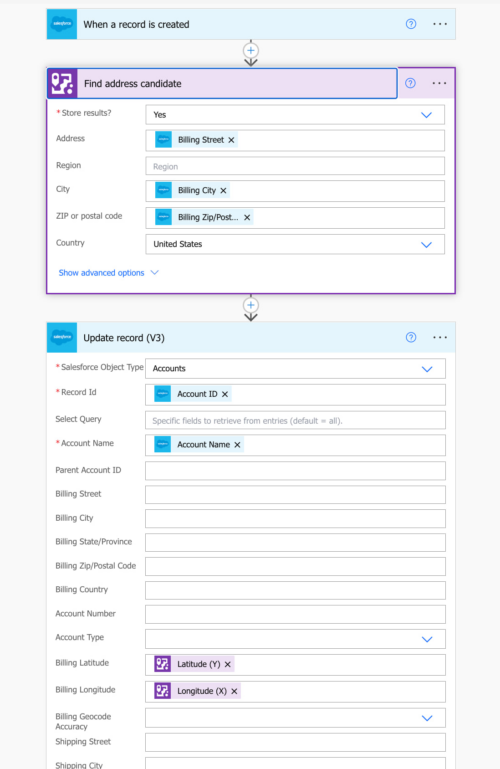Select the 'When a record is created' header
Image resolution: width=500 pixels, height=769 pixels.
click(x=251, y=24)
